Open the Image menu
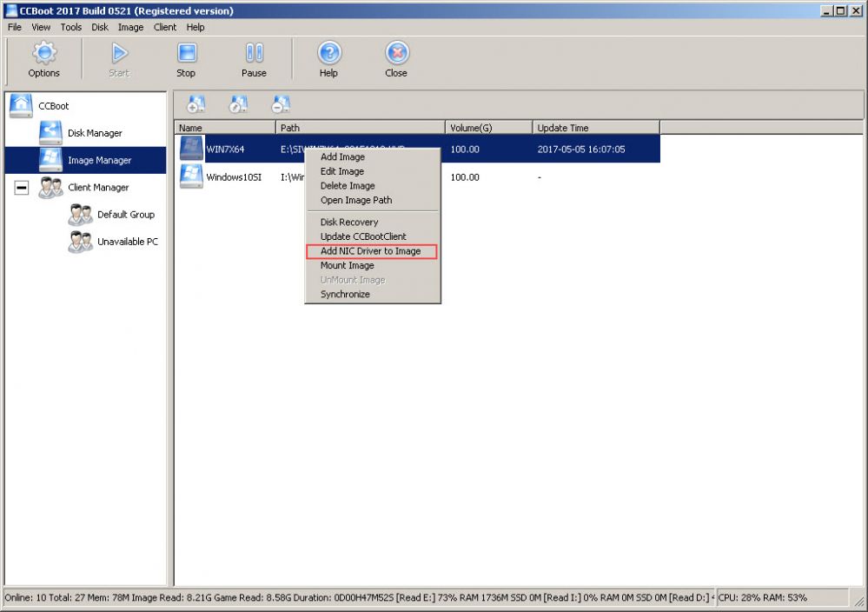This screenshot has width=868, height=612. (130, 27)
